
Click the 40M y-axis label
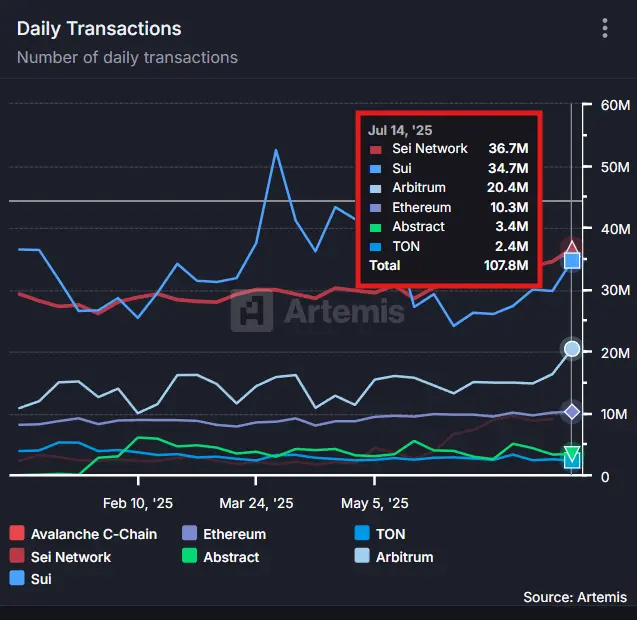(x=615, y=229)
